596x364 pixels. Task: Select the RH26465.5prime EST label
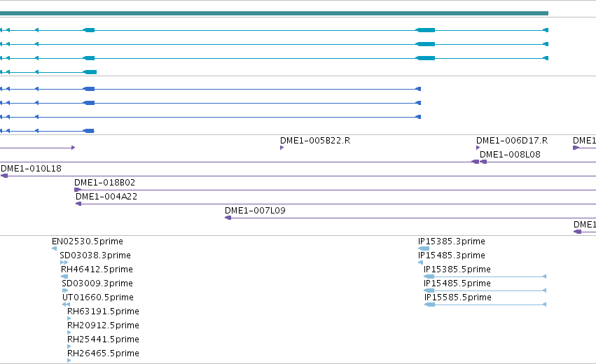pos(103,354)
